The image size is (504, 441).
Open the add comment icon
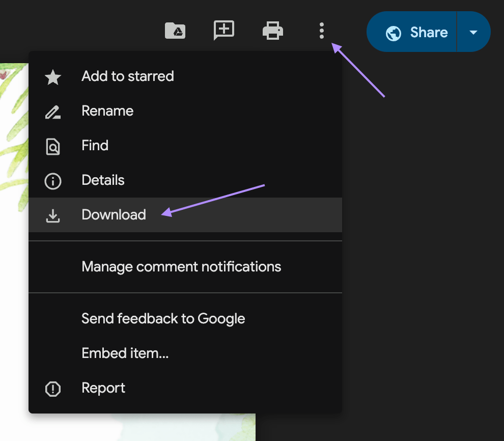coord(224,31)
